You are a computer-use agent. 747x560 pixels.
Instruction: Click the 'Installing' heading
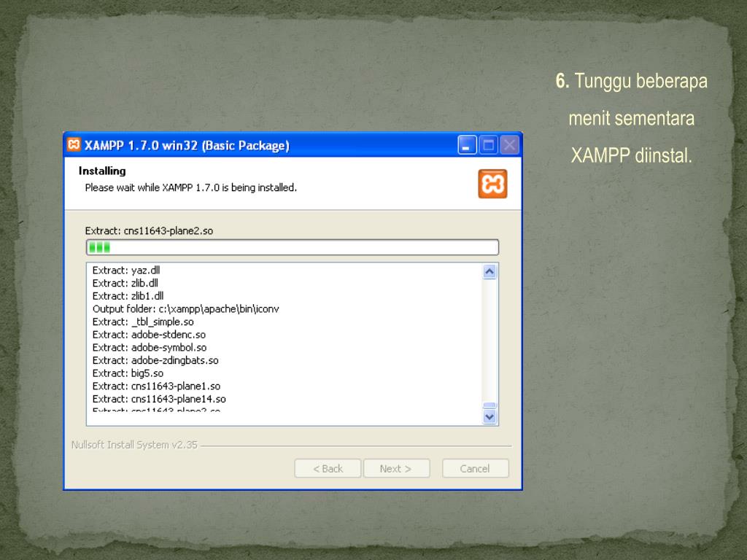coord(102,171)
